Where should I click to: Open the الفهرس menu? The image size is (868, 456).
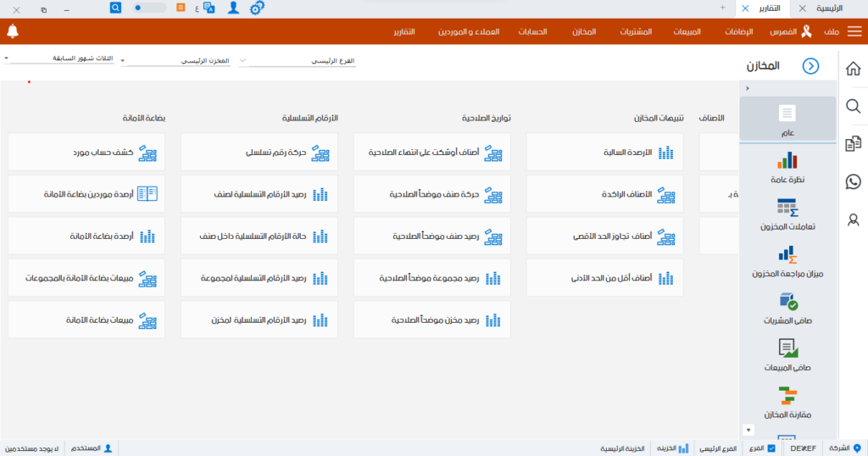[x=791, y=31]
